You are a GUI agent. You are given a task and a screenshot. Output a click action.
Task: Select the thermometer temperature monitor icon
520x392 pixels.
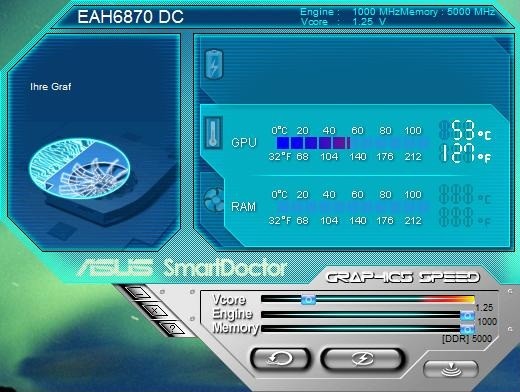(213, 133)
